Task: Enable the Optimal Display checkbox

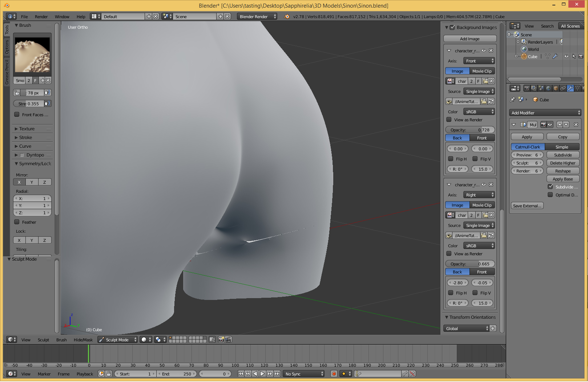Action: [x=550, y=195]
